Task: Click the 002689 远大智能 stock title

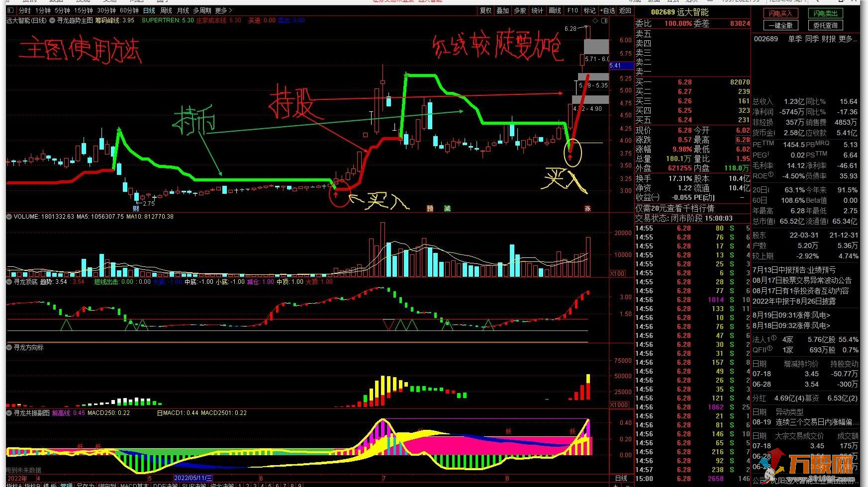Action: 679,12
